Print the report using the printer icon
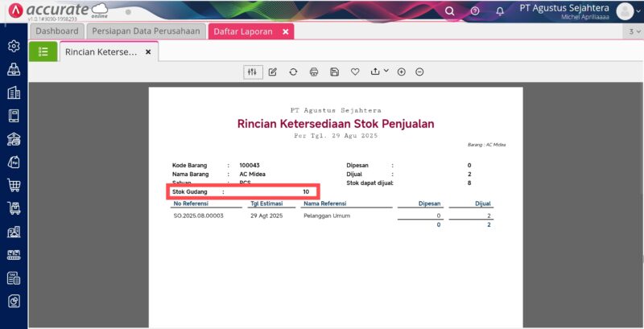The width and height of the screenshot is (644, 329). [x=314, y=72]
